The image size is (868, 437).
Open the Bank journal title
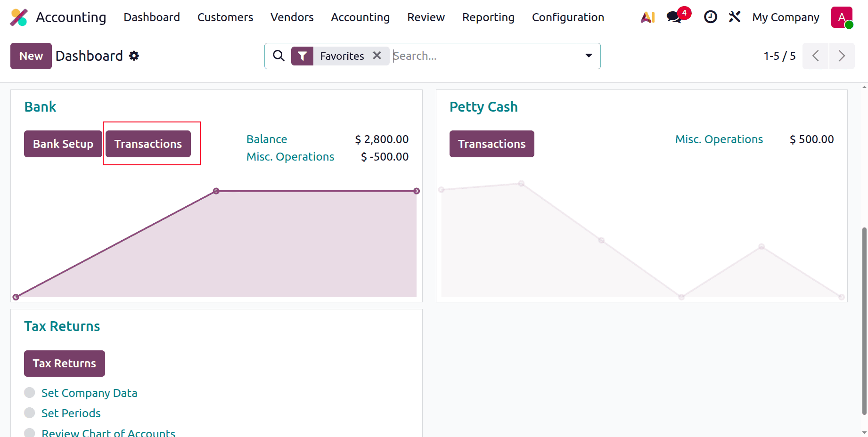[40, 107]
